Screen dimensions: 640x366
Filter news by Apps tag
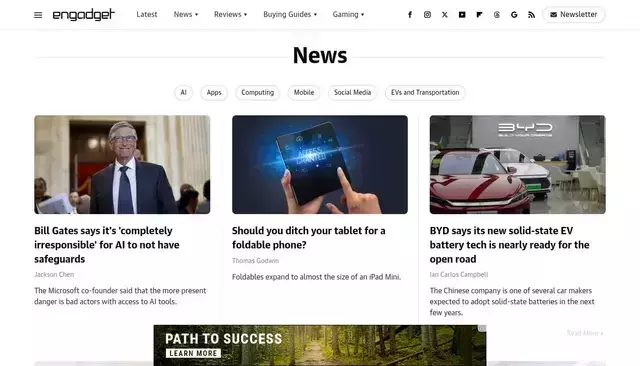tap(214, 93)
